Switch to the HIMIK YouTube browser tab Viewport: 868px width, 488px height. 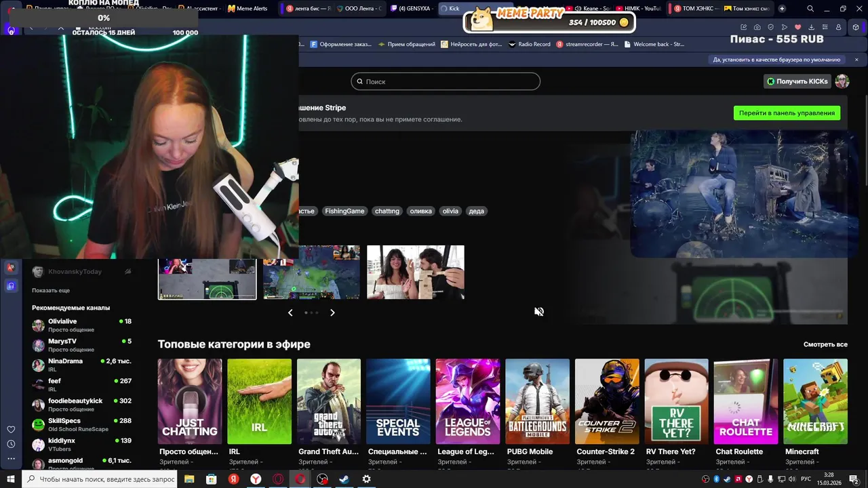pos(638,9)
